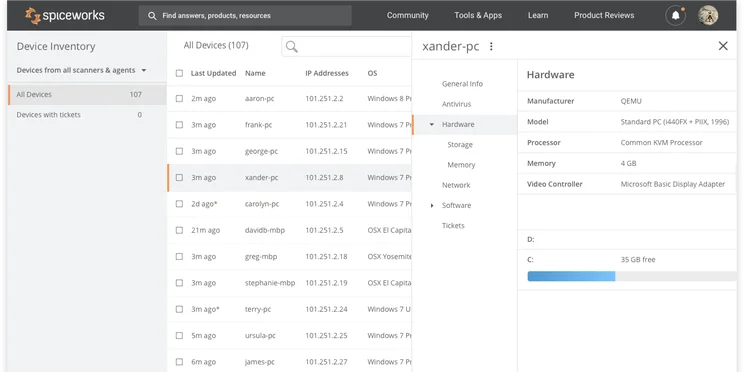Image resolution: width=744 pixels, height=372 pixels.
Task: Click IP address 101.251.2.27
Action: pyautogui.click(x=326, y=362)
